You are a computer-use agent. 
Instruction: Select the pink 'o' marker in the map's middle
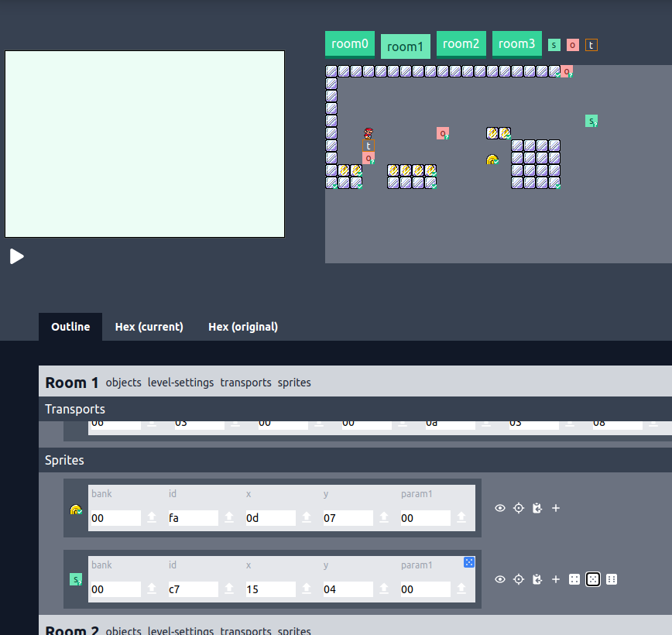point(443,133)
